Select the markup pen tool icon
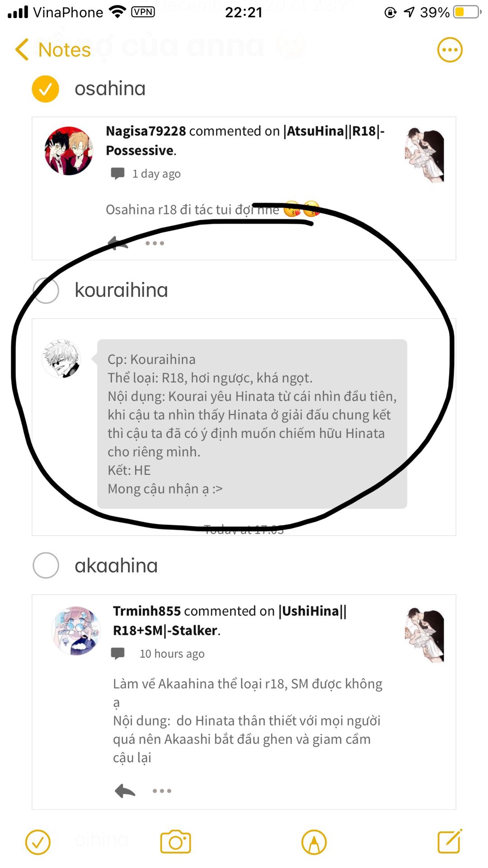The image size is (488, 868). pyautogui.click(x=314, y=842)
